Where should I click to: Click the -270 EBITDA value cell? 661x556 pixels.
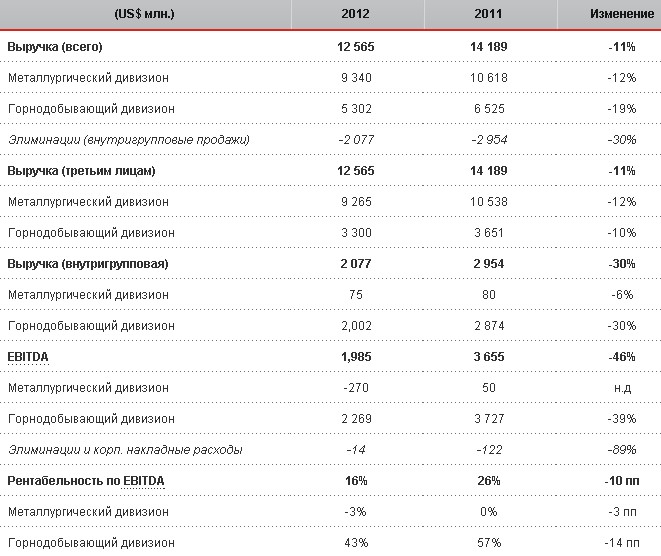tap(357, 388)
